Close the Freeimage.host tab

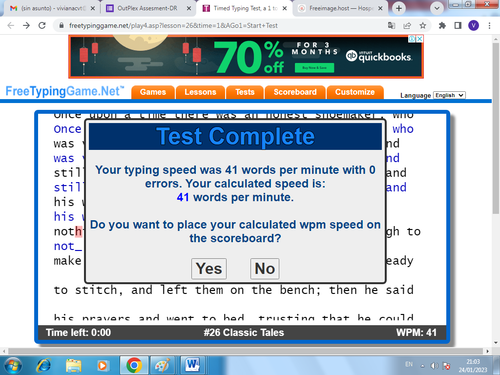point(380,8)
